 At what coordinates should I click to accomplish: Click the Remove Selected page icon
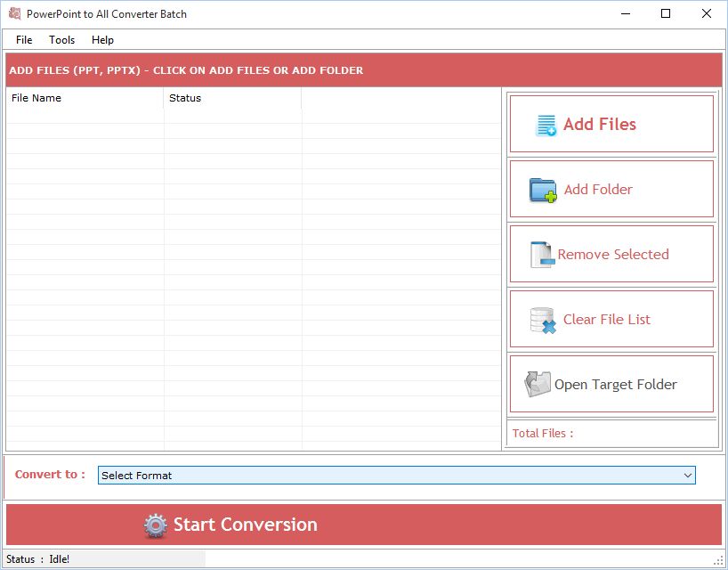pos(542,255)
